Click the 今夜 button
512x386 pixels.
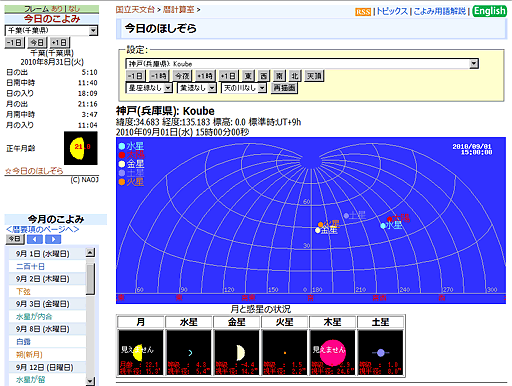coord(182,76)
